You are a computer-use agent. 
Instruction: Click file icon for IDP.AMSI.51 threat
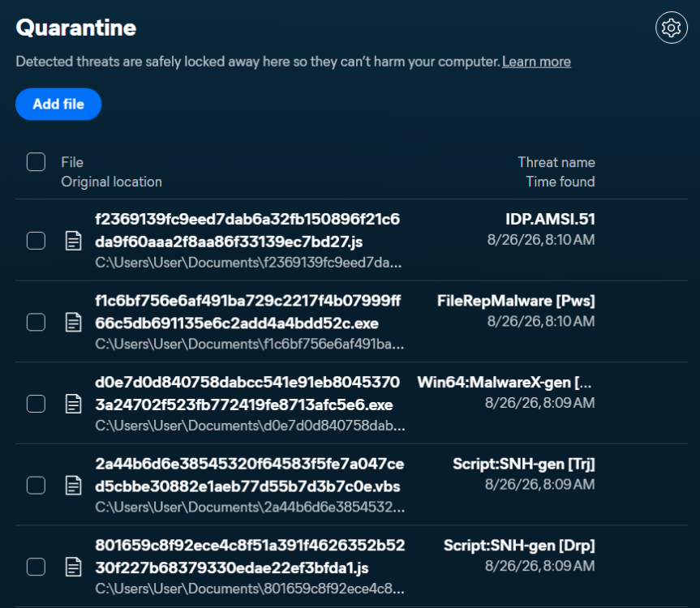click(x=73, y=241)
